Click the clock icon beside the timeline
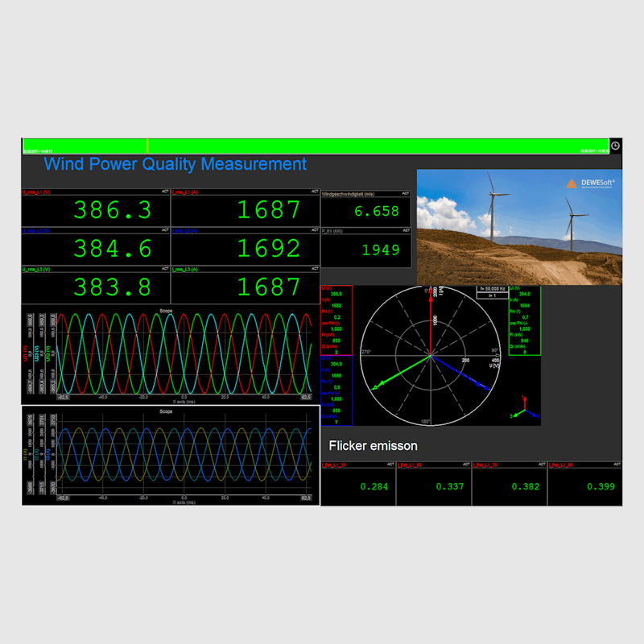Screen dimensions: 644x644 (x=615, y=146)
